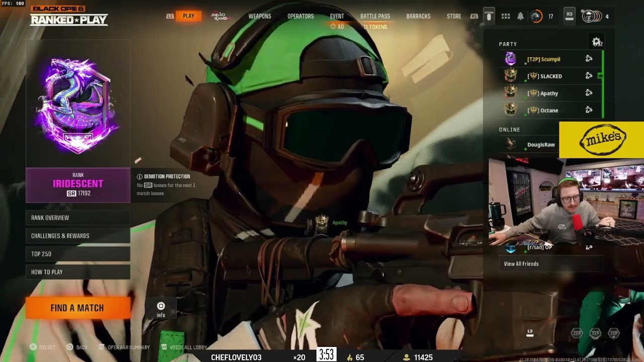The height and width of the screenshot is (362, 644).
Task: Open Rank Overview
Action: coord(78,218)
